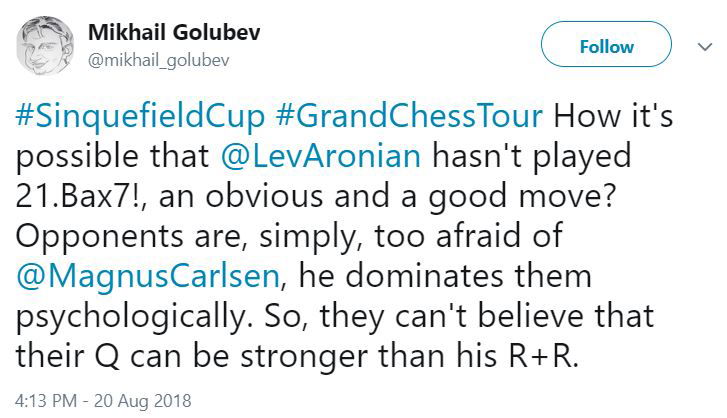Open the Mikhail Golubev display name link

[x=174, y=33]
